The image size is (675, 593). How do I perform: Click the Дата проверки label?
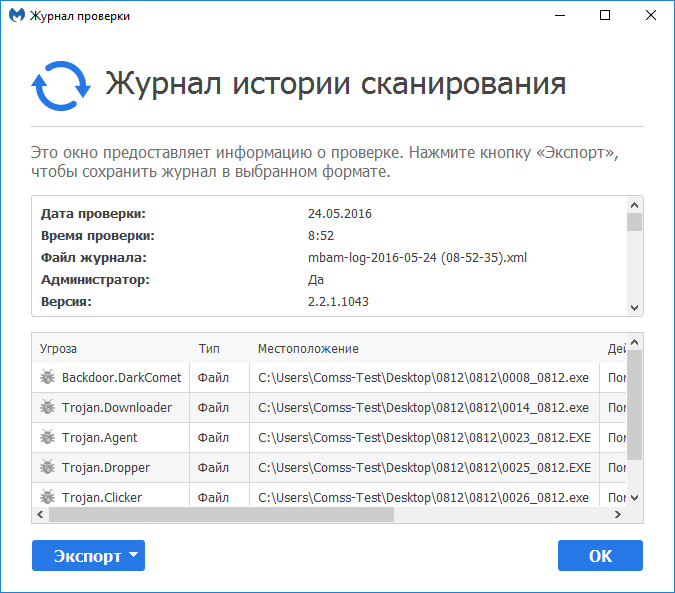point(93,213)
